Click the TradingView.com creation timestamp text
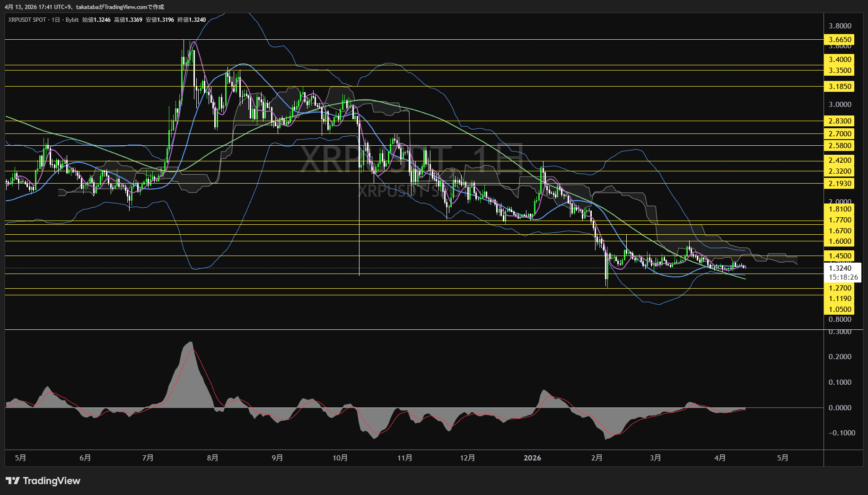The height and width of the screenshot is (495, 868). pos(84,7)
